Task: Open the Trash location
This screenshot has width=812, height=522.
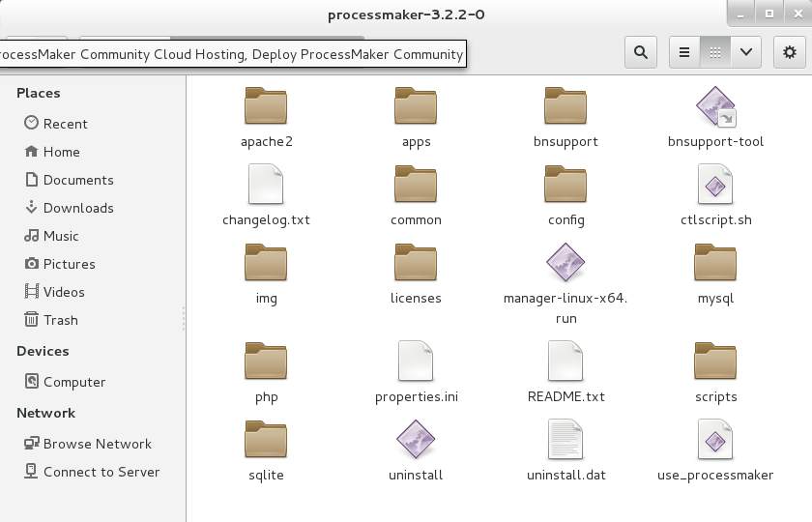Action: (60, 320)
